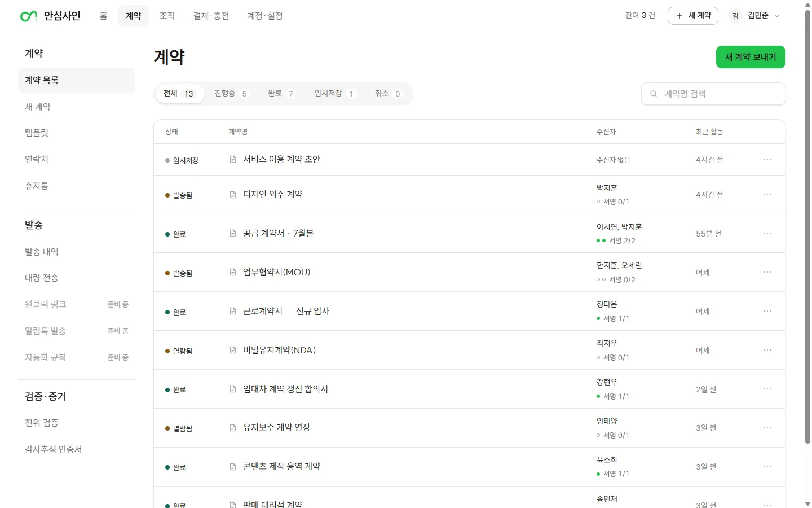Open the 근로계약서 — 신규 입사 contract
812x508 pixels.
coord(286,311)
